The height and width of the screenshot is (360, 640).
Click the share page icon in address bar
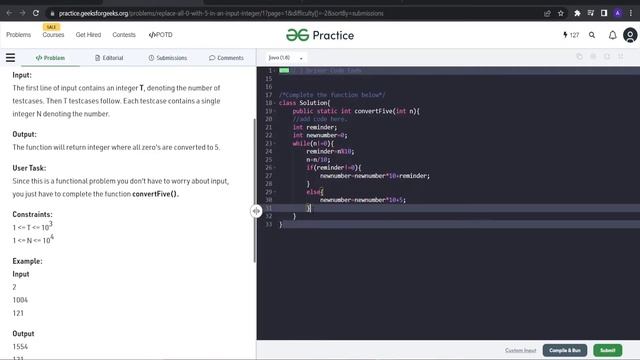(x=547, y=13)
